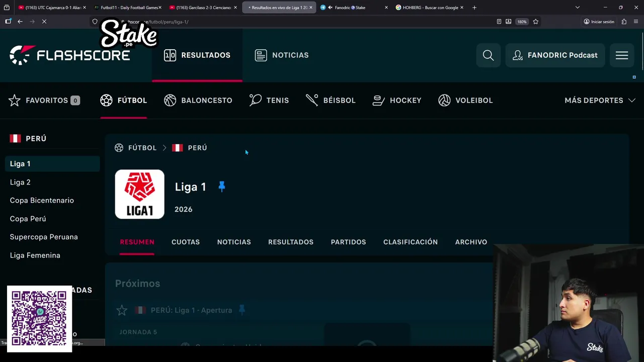Select Liga 2 in sidebar
644x362 pixels.
20,183
